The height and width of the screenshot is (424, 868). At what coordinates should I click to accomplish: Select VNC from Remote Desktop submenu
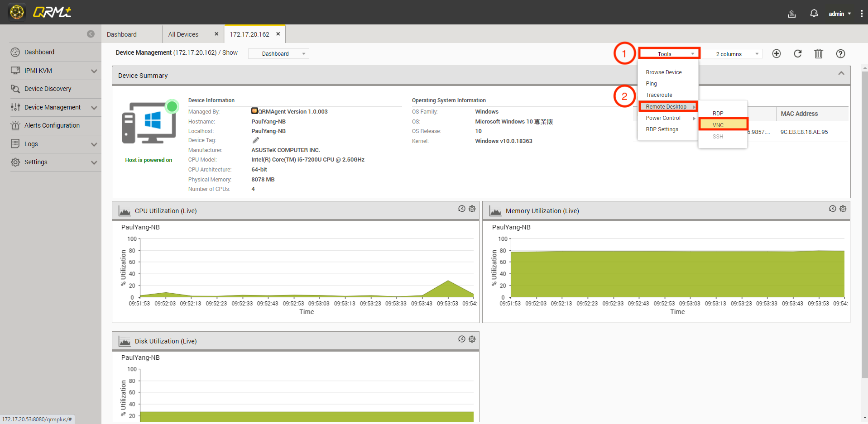[x=722, y=125]
